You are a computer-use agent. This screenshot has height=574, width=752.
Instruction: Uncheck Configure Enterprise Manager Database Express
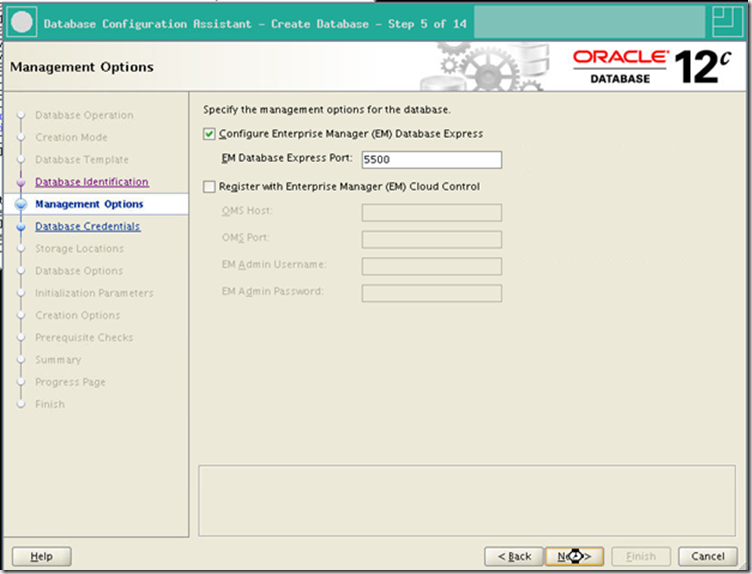point(209,134)
